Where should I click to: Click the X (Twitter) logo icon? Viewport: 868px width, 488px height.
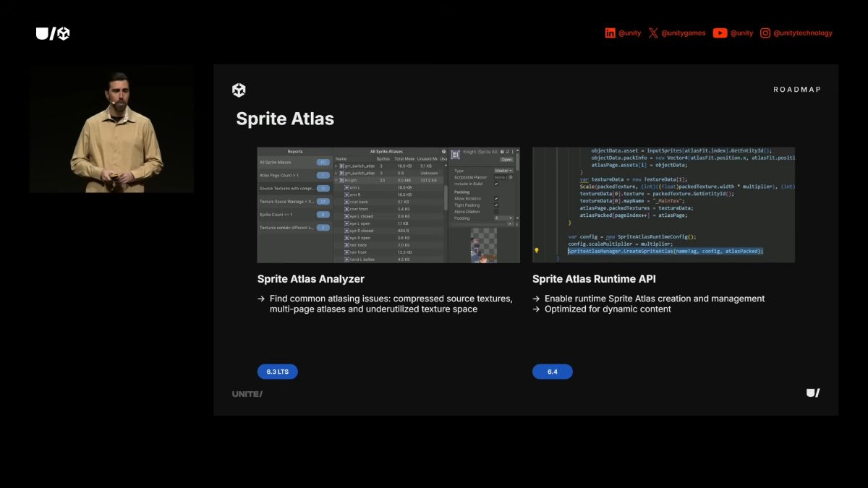653,33
